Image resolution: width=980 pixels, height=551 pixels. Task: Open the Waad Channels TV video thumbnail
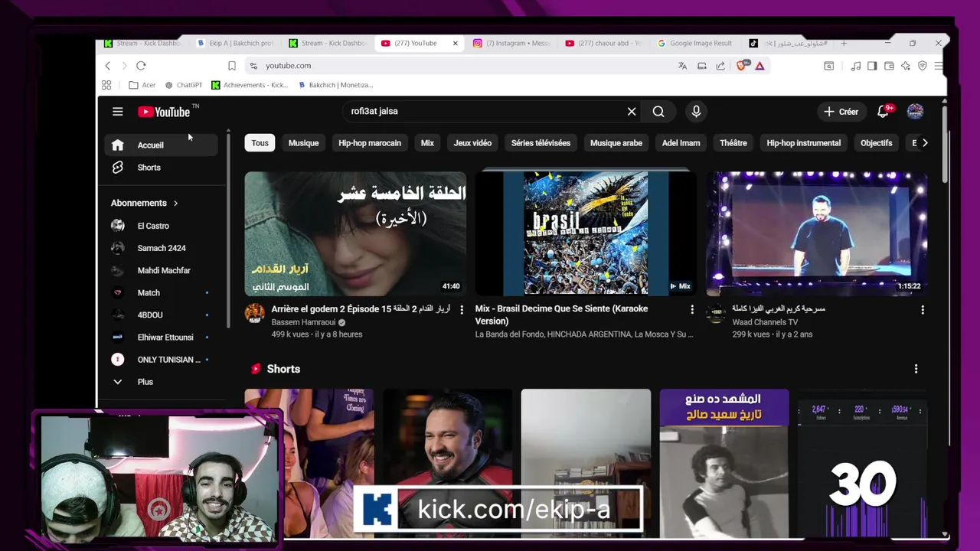pos(816,233)
